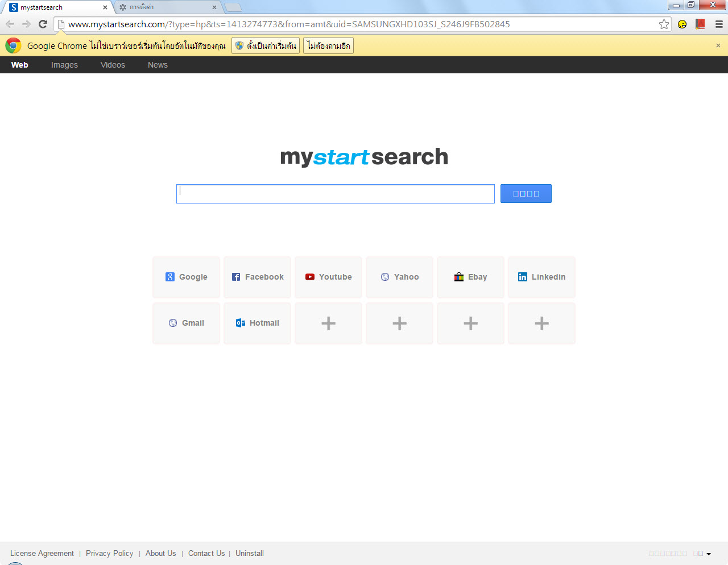Go forward to the next page

click(x=26, y=24)
